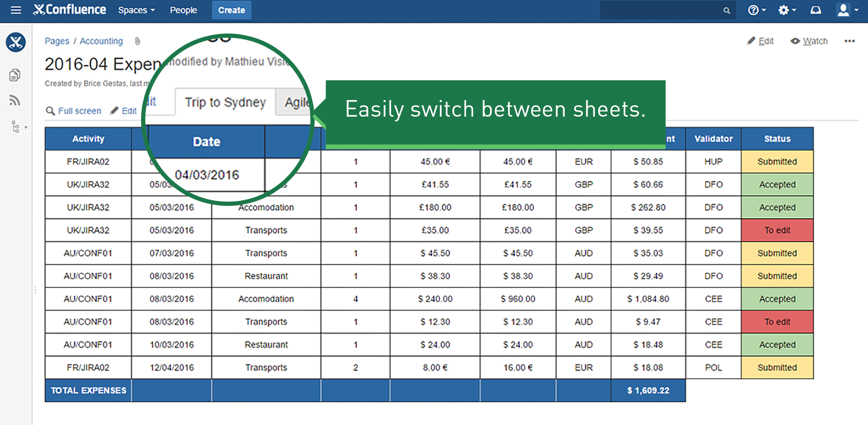Select the Transports cell dated 12/04/2016
Screen dimensions: 868x425
266,367
